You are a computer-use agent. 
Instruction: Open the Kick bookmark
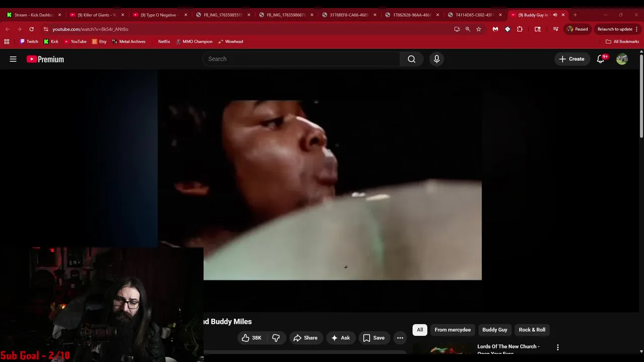(x=51, y=42)
